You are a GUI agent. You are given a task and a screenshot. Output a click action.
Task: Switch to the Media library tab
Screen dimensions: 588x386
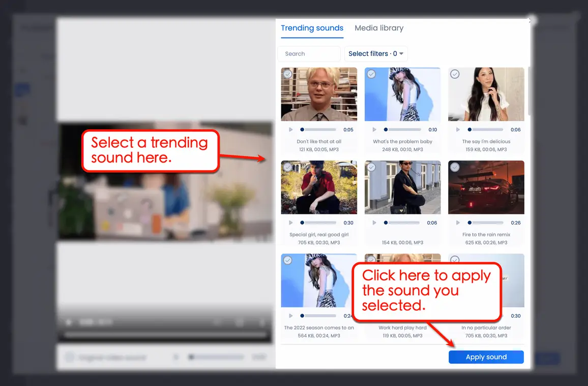(x=379, y=28)
